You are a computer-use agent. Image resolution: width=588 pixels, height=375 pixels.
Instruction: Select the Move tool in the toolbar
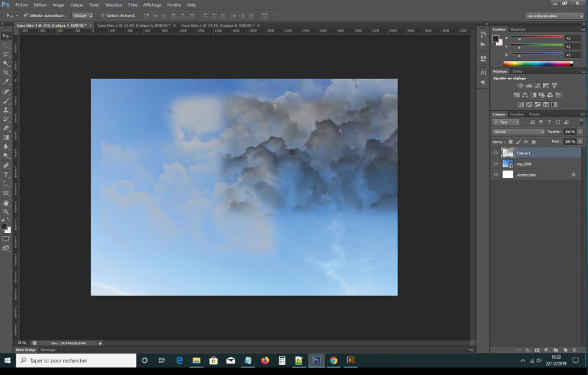coord(6,35)
